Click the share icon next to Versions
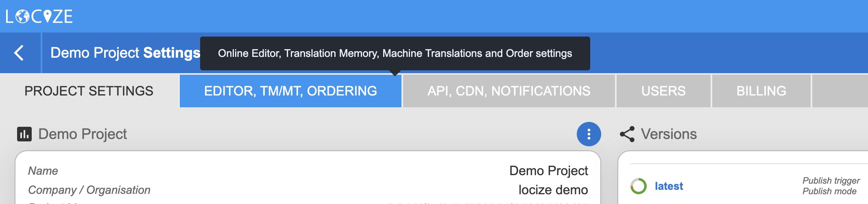Viewport: 868px width, 204px height. point(627,134)
